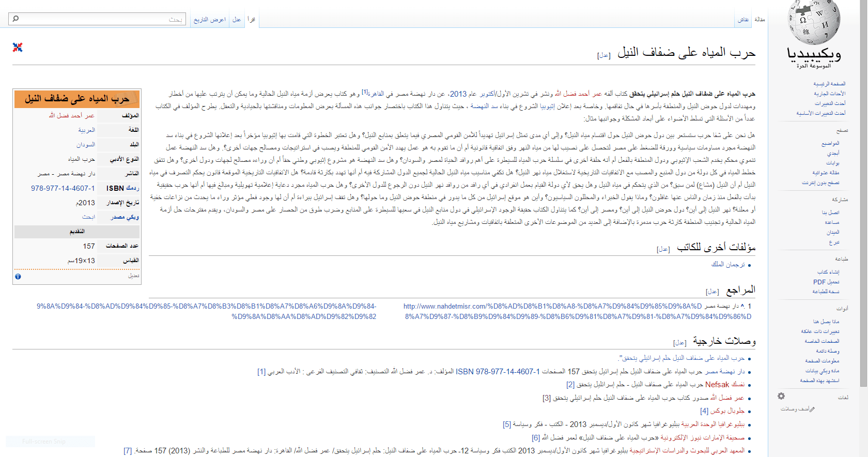Click [عدل] beside وصلات خارجية heading
868x457 pixels.
(x=680, y=343)
